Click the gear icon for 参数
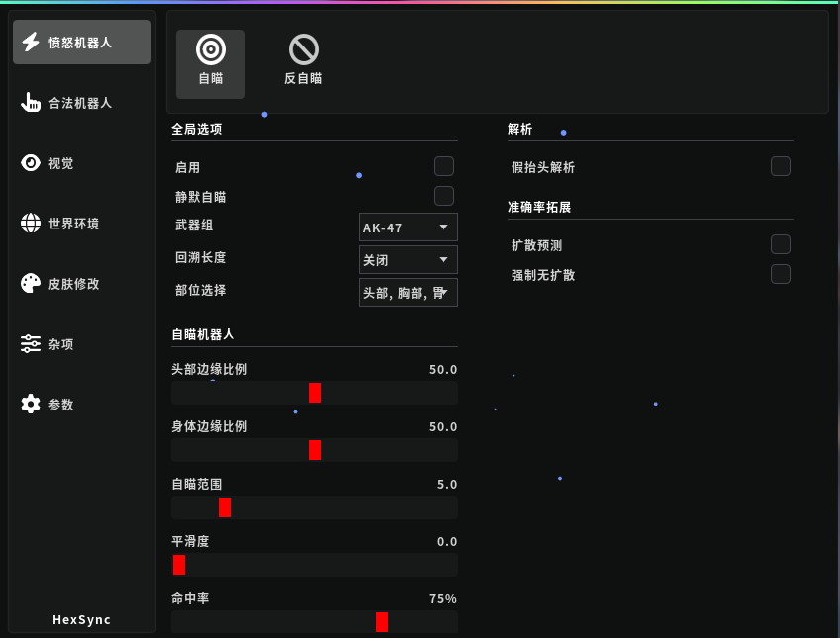840x638 pixels. pyautogui.click(x=31, y=405)
